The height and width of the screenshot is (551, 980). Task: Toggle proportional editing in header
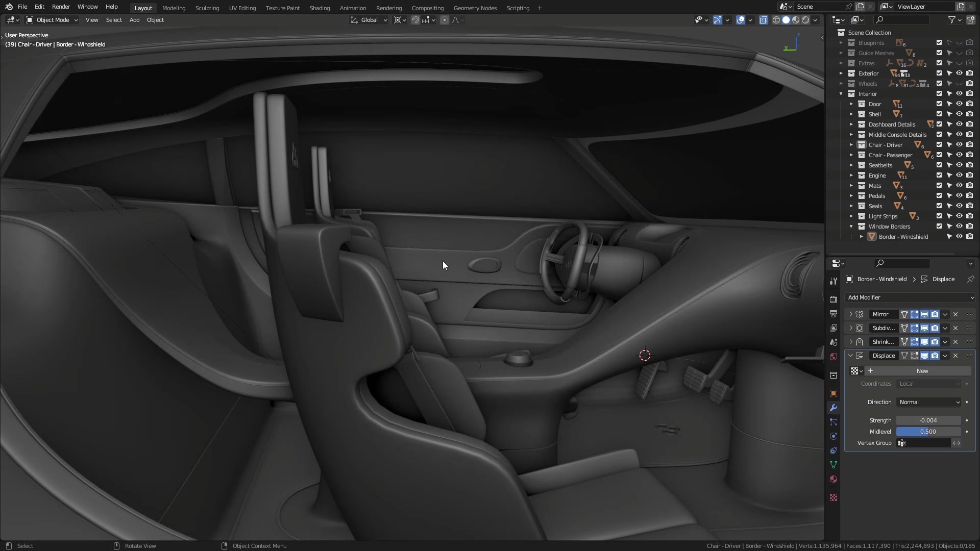[x=445, y=20]
